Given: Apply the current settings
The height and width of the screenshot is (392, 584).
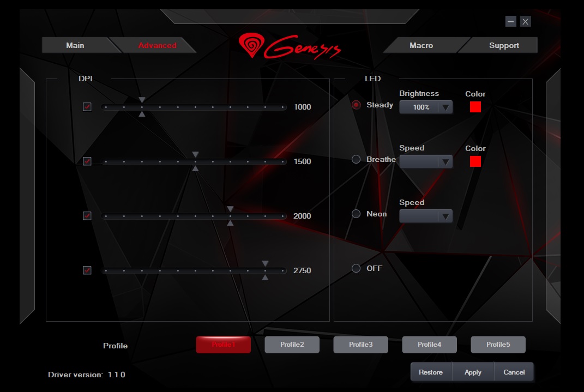Looking at the screenshot, I should click(473, 372).
